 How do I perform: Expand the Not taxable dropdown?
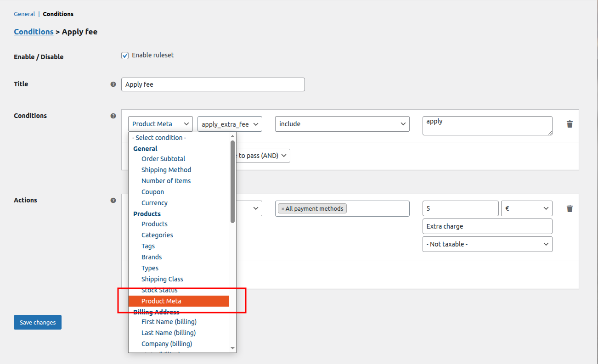tap(487, 244)
